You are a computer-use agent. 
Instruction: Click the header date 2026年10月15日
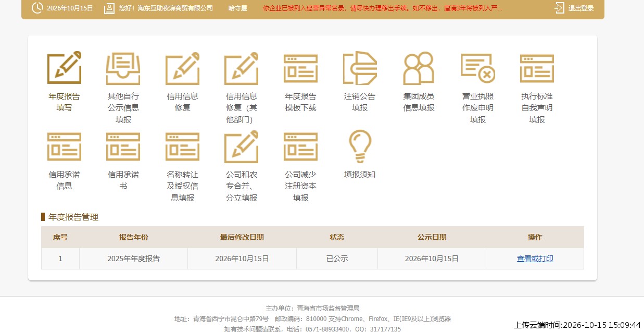point(70,8)
